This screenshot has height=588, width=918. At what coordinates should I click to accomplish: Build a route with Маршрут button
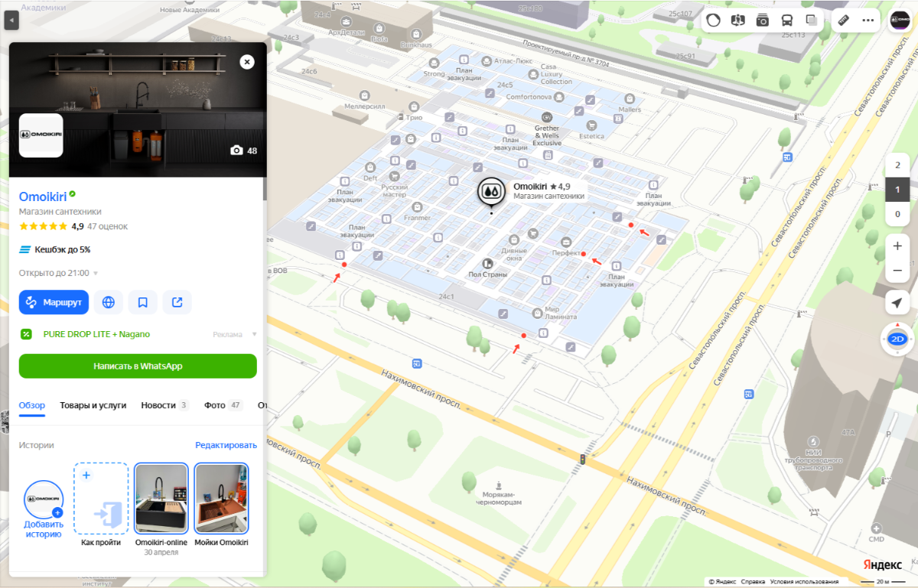coord(54,302)
